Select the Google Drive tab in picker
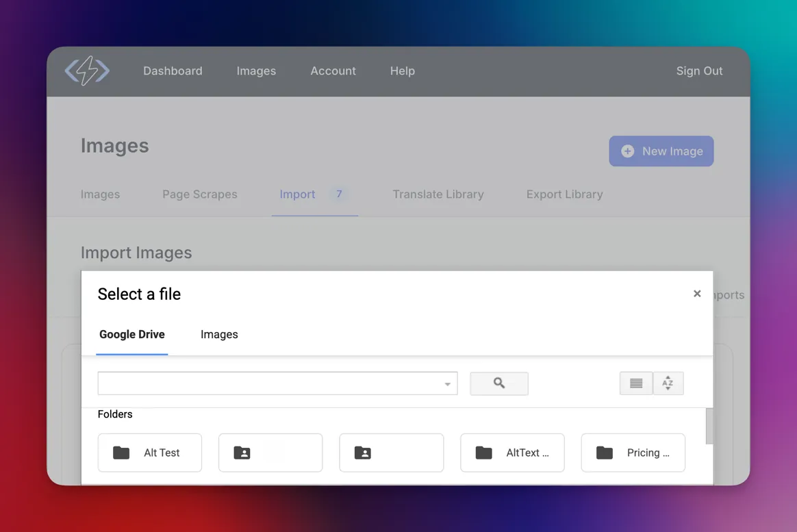The image size is (797, 532). coord(131,334)
